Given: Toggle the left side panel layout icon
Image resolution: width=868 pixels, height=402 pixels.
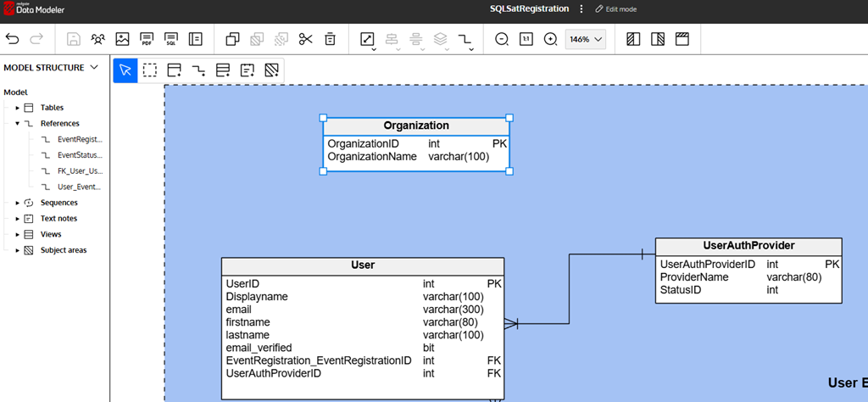Looking at the screenshot, I should click(x=632, y=39).
